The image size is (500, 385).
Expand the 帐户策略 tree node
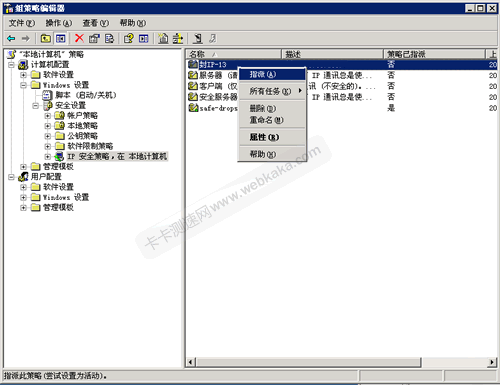[x=48, y=116]
